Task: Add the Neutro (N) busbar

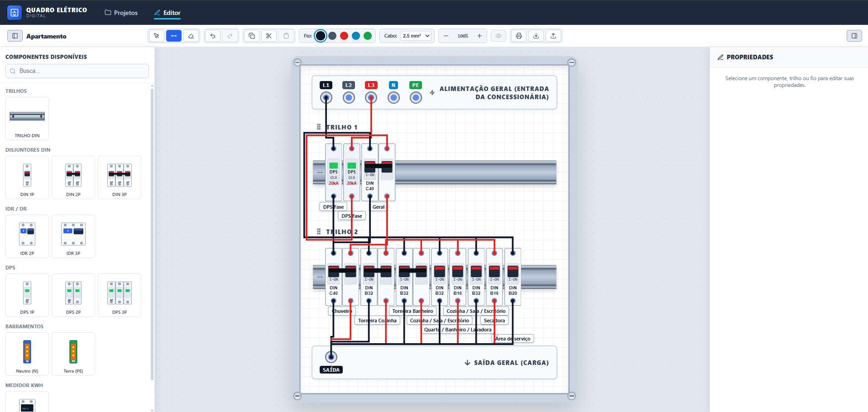Action: [x=27, y=354]
